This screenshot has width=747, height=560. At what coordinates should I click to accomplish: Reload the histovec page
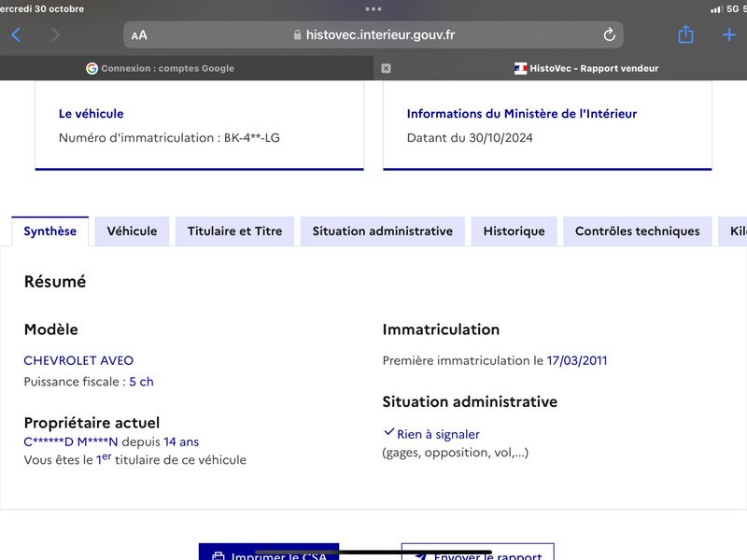point(610,35)
